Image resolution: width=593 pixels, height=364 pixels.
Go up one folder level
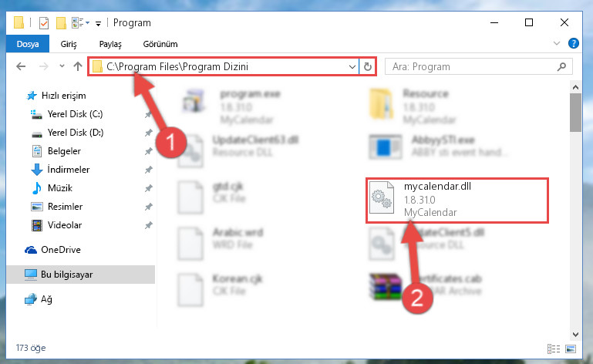78,66
